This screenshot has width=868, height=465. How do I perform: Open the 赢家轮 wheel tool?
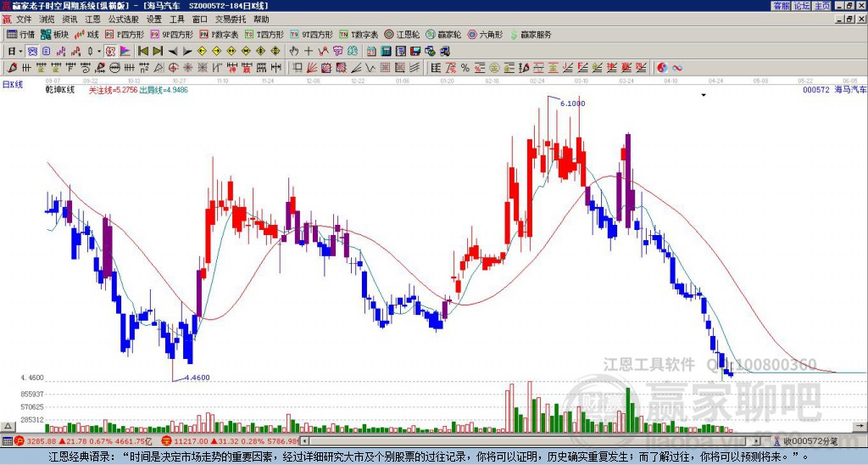(443, 34)
